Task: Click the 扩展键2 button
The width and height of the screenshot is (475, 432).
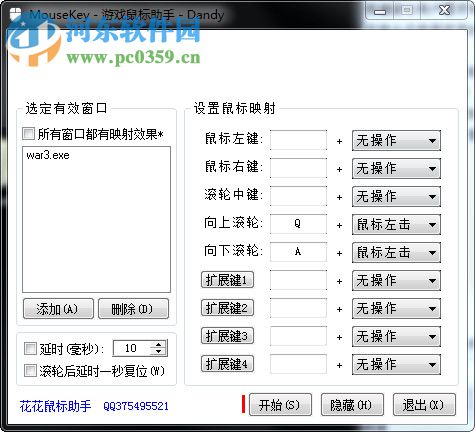Action: click(x=227, y=308)
